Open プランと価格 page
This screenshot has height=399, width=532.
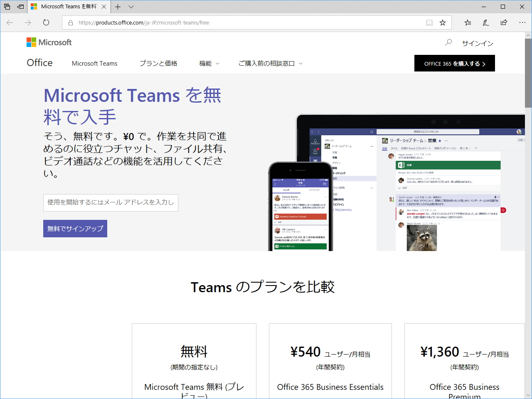(158, 64)
